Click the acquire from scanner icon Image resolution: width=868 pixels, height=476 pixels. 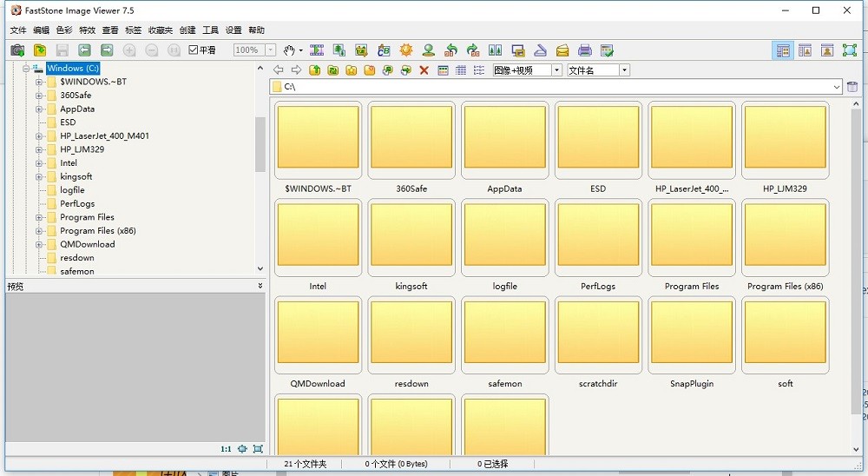tap(540, 50)
